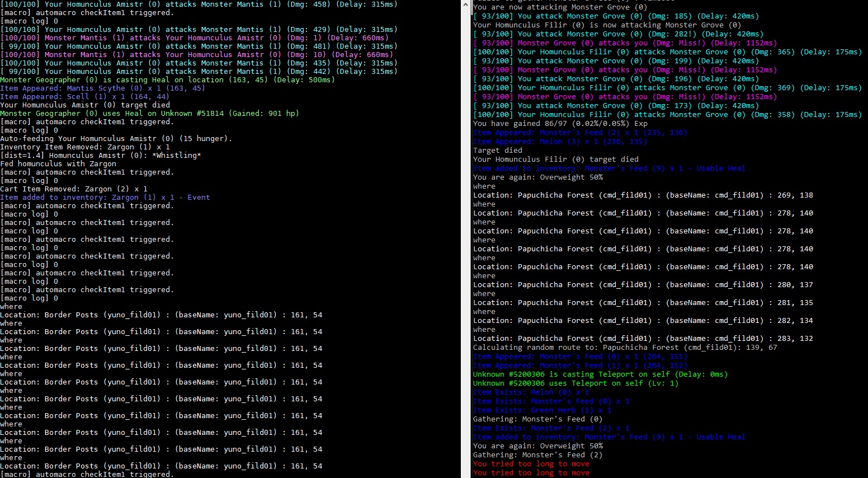Select the blue 'Item added to inventory: Zargon' line

pos(105,197)
